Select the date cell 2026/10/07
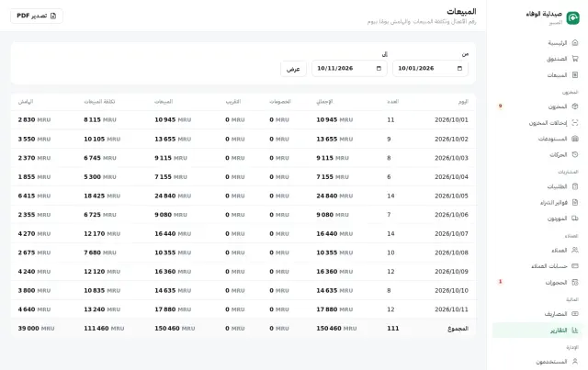The height and width of the screenshot is (370, 588). tap(451, 233)
